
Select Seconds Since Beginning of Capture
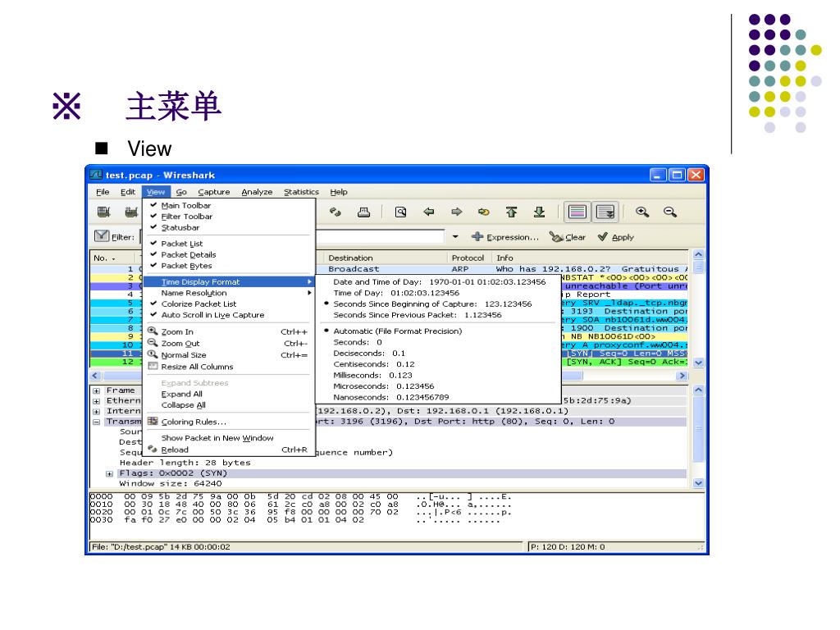(432, 304)
